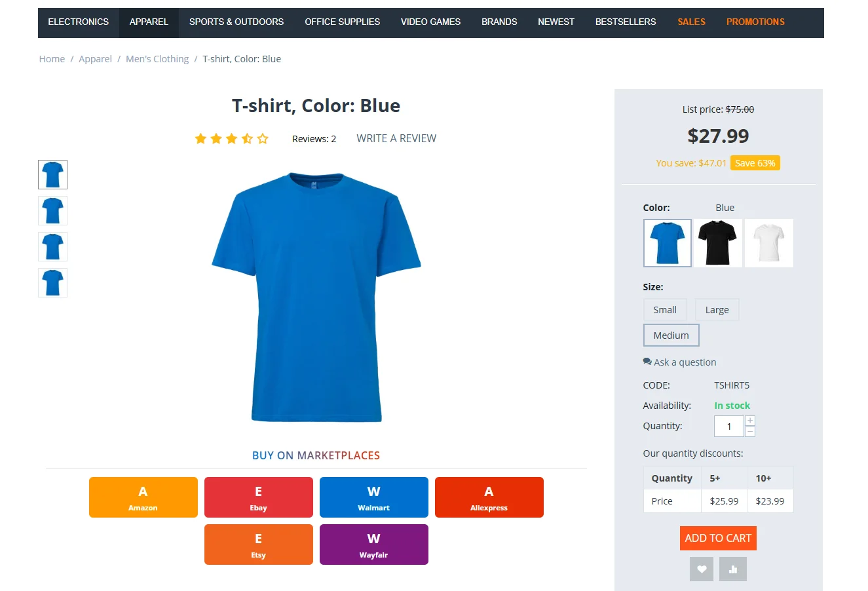This screenshot has width=868, height=591.
Task: Choose the black T-shirt color swatch
Action: pyautogui.click(x=717, y=243)
